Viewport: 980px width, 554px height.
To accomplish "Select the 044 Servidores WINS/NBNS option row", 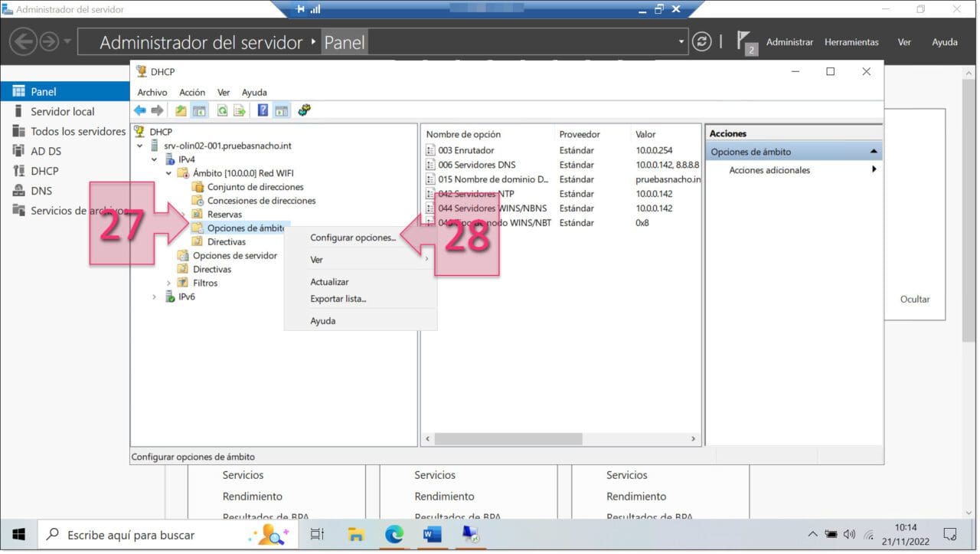I will click(x=563, y=208).
